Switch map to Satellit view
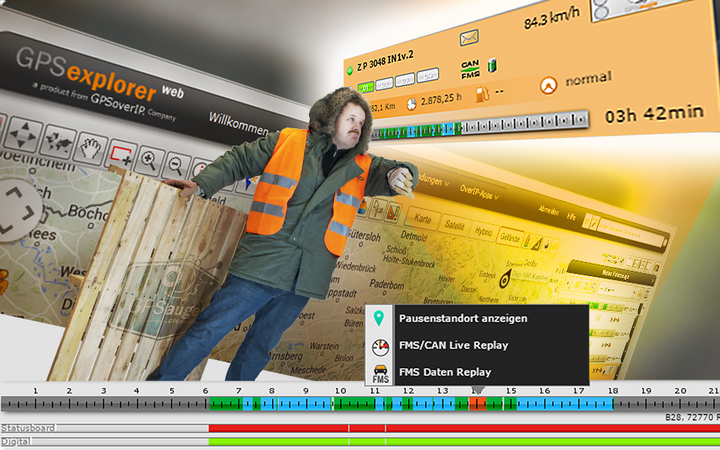This screenshot has width=720, height=450. (454, 225)
